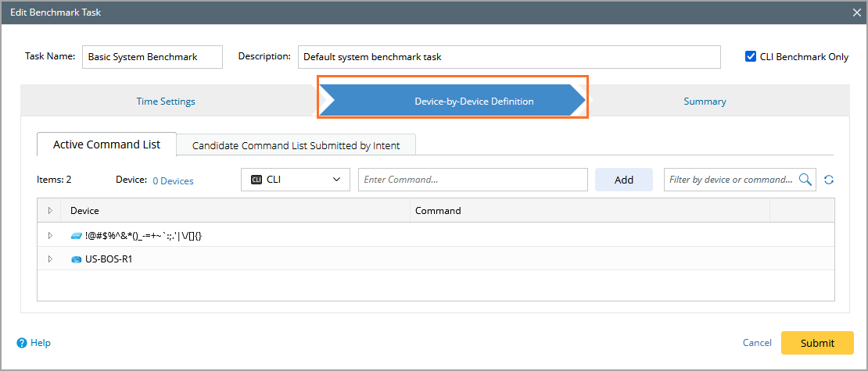
Task: Expand the US-BOS-R1 device row
Action: coord(50,259)
